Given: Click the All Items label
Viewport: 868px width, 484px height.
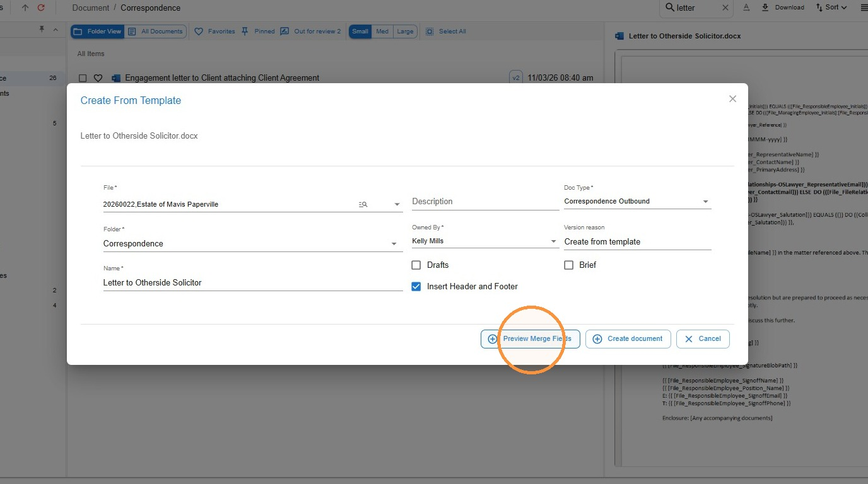Looking at the screenshot, I should pos(91,54).
